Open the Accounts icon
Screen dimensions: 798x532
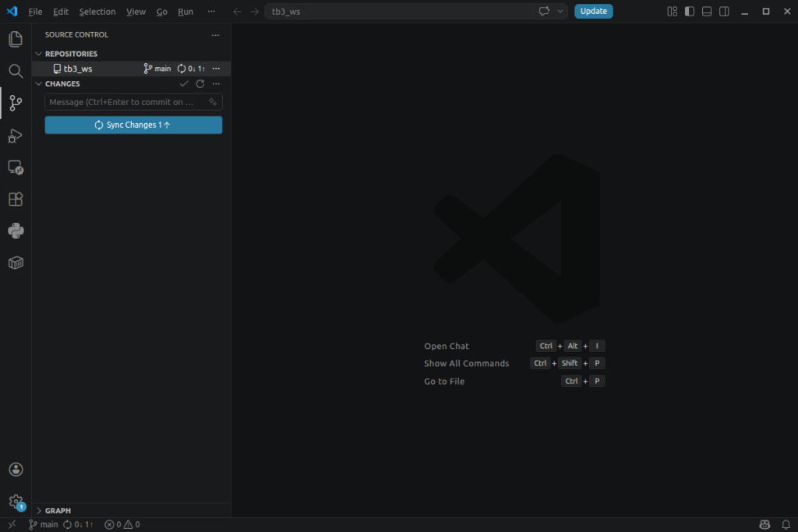click(x=16, y=470)
